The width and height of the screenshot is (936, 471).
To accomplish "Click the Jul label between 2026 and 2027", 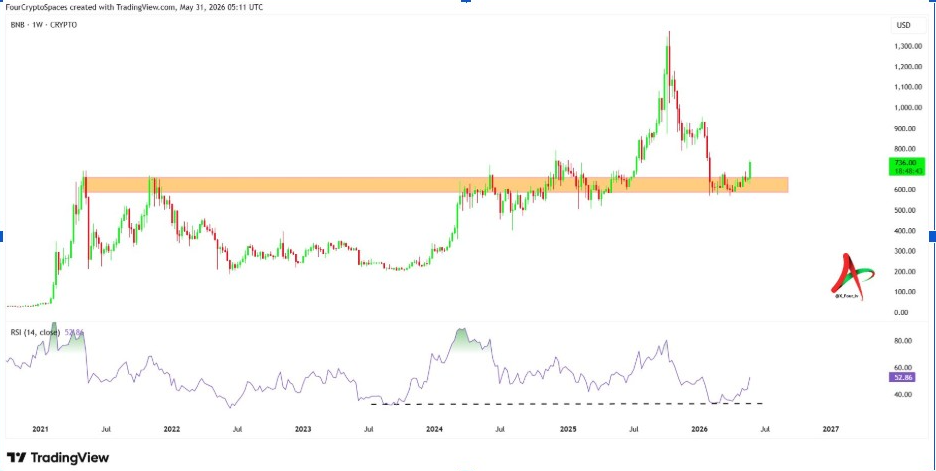I will tap(765, 429).
